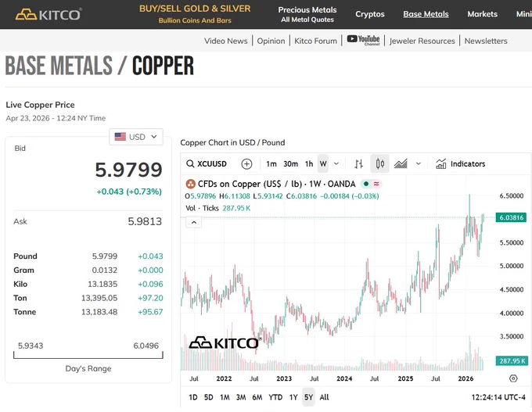Click the ask price 5.9813
532x412 pixels.
click(145, 221)
